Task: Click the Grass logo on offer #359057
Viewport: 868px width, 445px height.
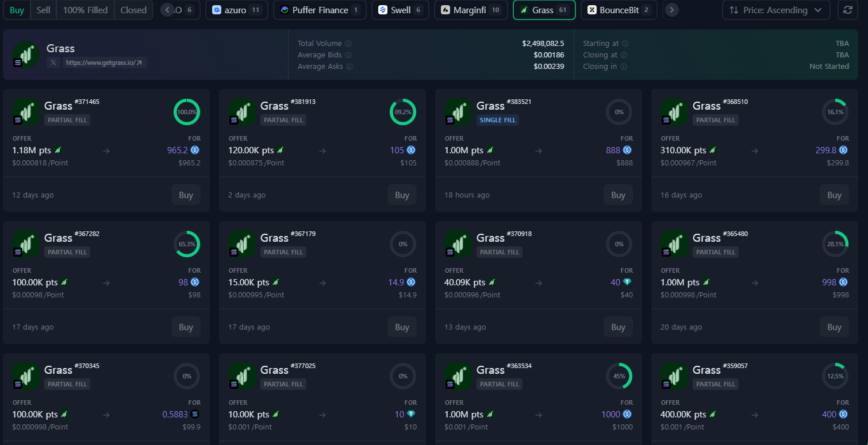Action: pyautogui.click(x=674, y=376)
